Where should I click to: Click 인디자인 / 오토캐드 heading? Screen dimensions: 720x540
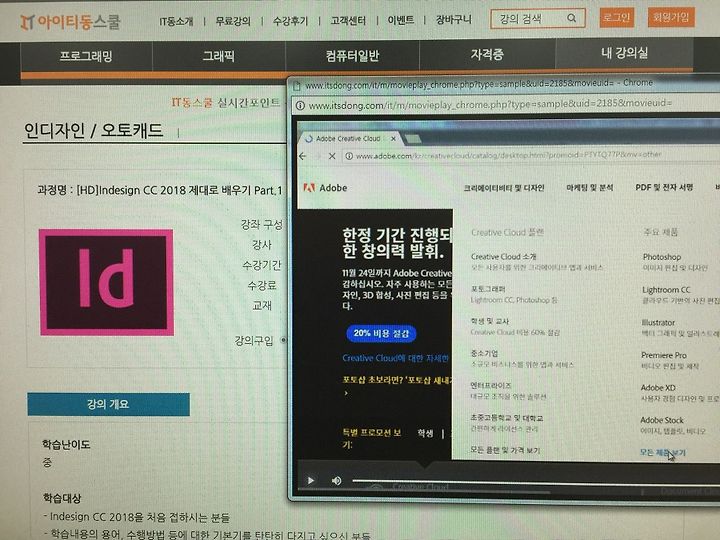pos(94,130)
